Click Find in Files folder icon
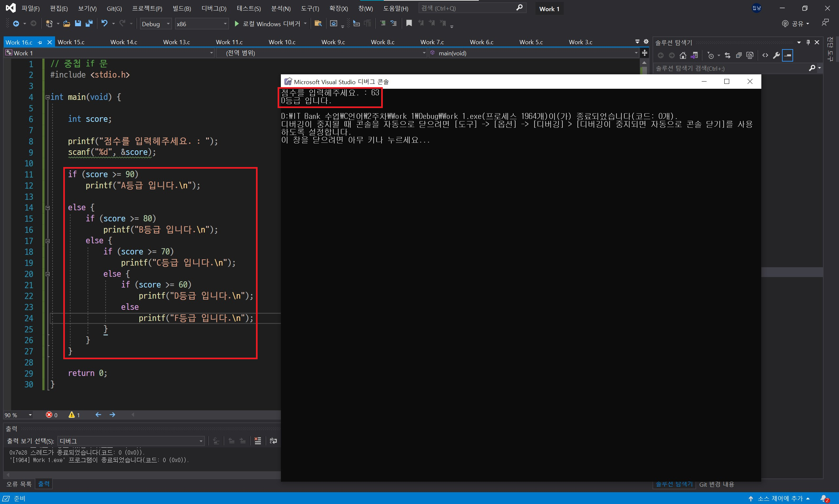The image size is (839, 504). click(x=318, y=24)
